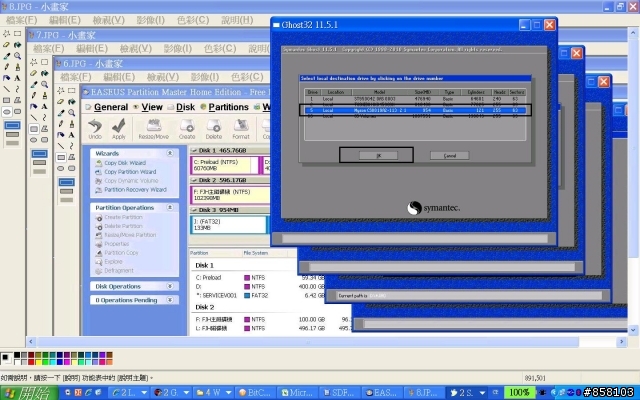Switch to the BitC... taskbar window
The height and width of the screenshot is (400, 640).
pyautogui.click(x=255, y=393)
